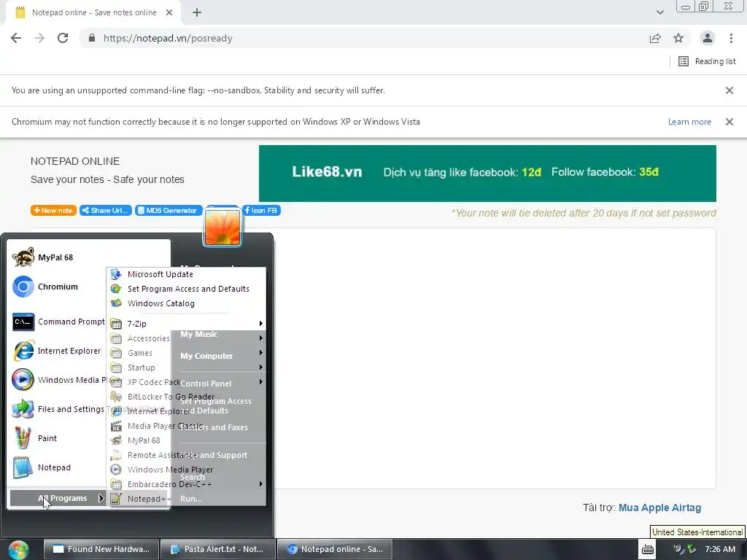
Task: Open a new browser tab
Action: (197, 12)
